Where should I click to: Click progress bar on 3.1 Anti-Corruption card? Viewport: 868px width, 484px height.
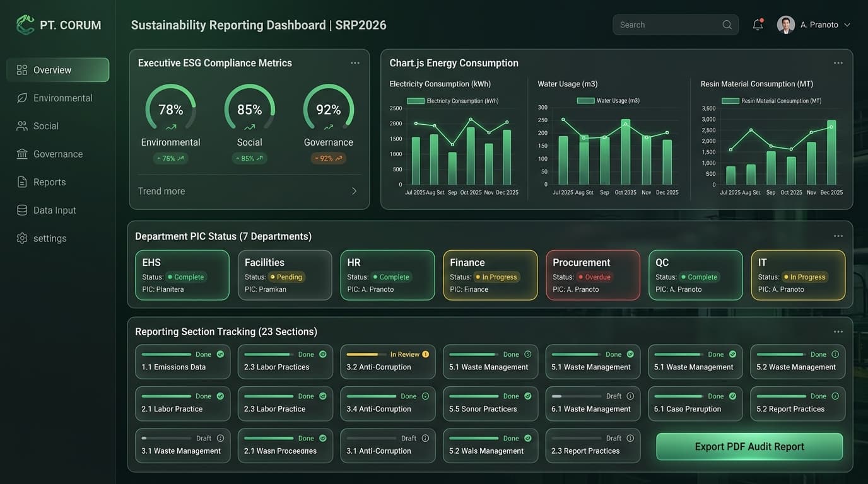pyautogui.click(x=371, y=438)
